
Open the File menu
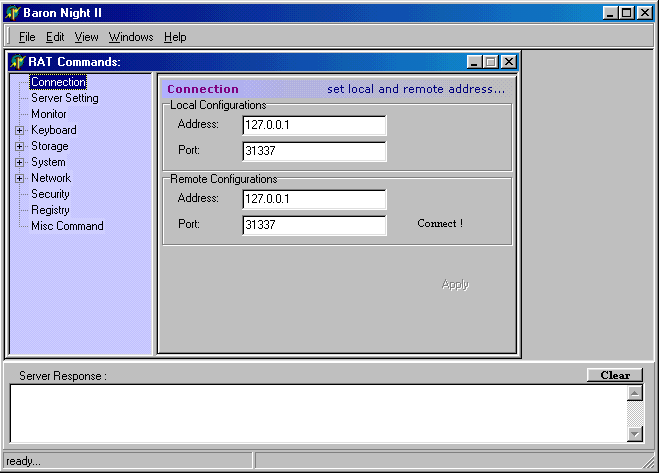click(26, 37)
